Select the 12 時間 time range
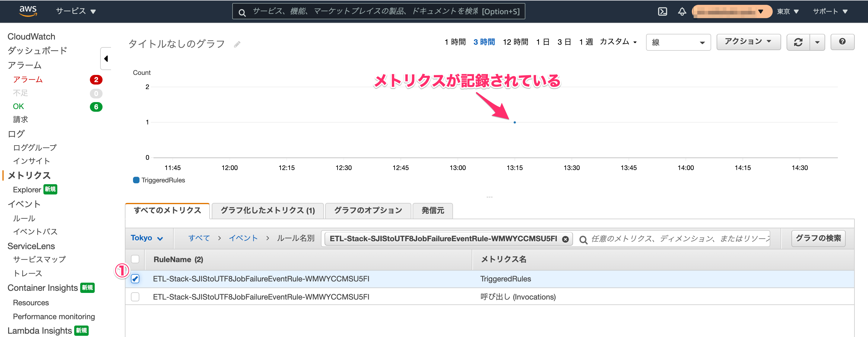The width and height of the screenshot is (868, 337). 515,42
